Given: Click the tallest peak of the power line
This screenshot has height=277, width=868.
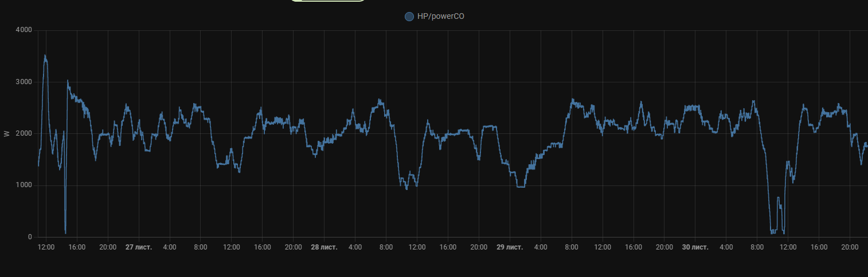Looking at the screenshot, I should [x=45, y=56].
